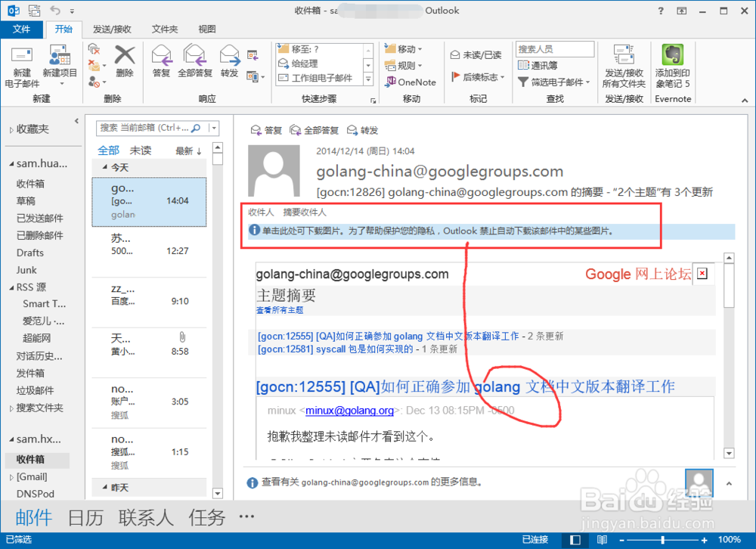Switch to the View (视图) tab

point(207,29)
